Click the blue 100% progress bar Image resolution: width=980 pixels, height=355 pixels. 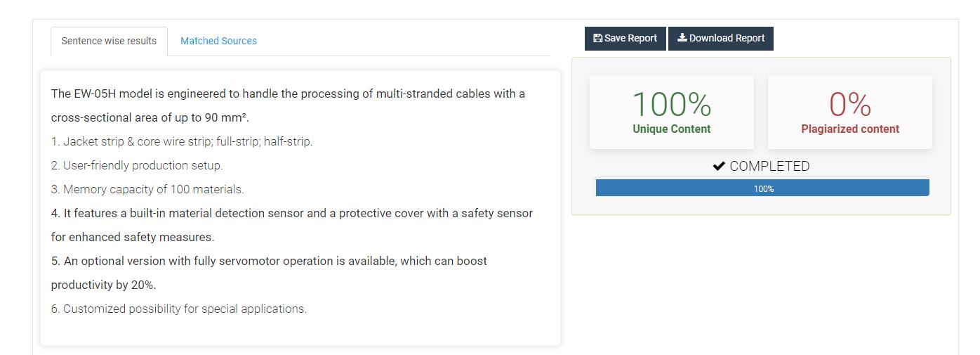coord(762,188)
